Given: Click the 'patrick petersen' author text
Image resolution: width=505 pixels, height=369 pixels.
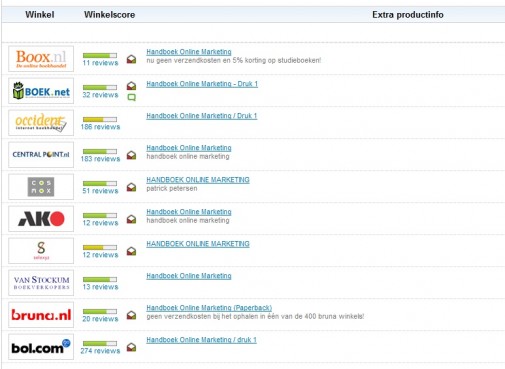Looking at the screenshot, I should coord(172,188).
